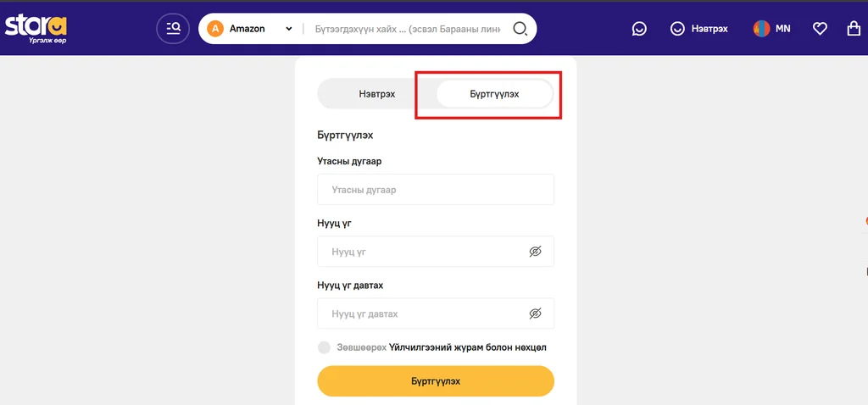Viewport: 868px width, 405px height.
Task: Open the chat support icon
Action: pyautogui.click(x=639, y=29)
